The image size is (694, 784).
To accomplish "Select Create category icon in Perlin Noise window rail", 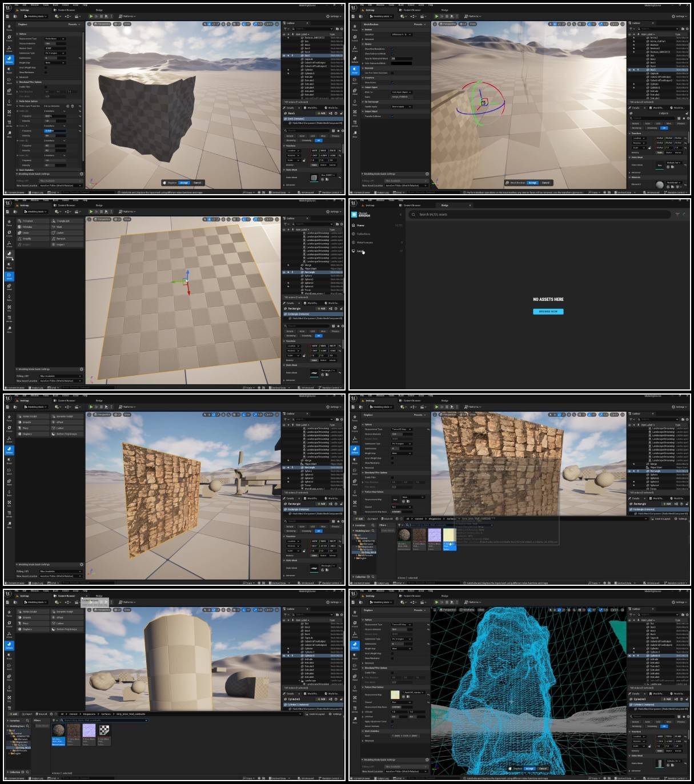I will tap(9, 38).
